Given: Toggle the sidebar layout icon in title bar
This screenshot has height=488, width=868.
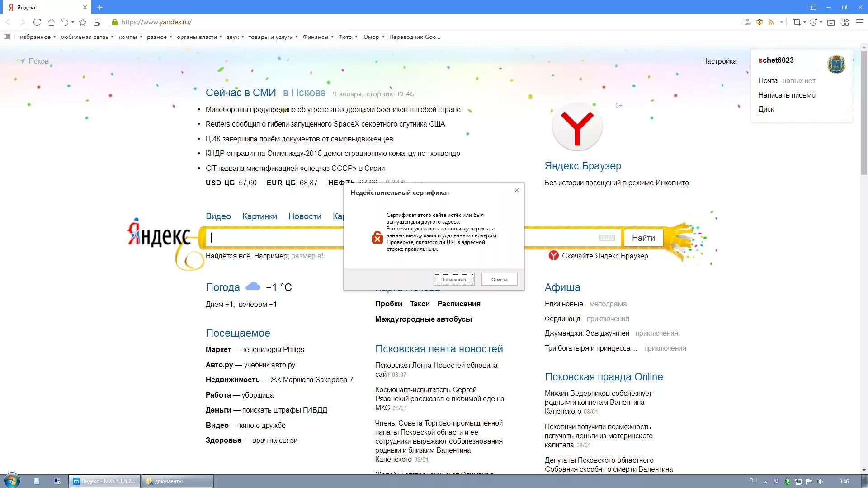Looking at the screenshot, I should point(812,7).
